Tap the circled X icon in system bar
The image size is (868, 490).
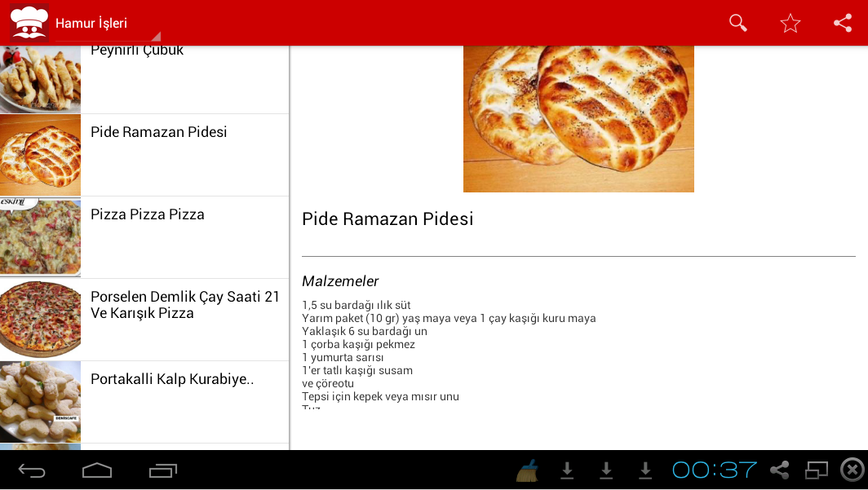coord(852,470)
